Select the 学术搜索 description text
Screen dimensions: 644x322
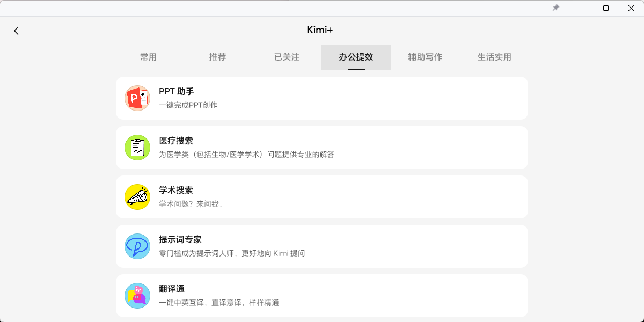[x=191, y=204]
